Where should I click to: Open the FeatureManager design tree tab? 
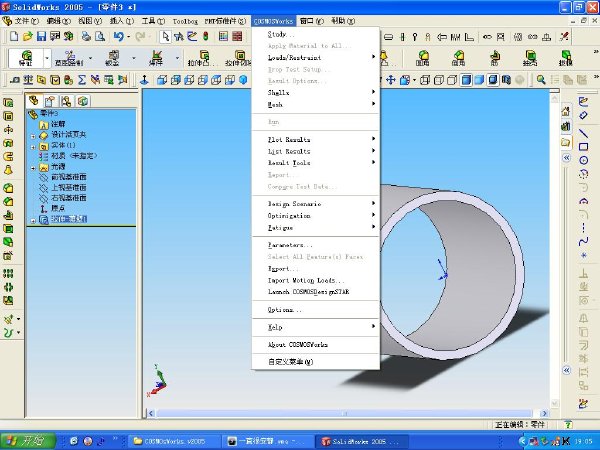[34, 101]
